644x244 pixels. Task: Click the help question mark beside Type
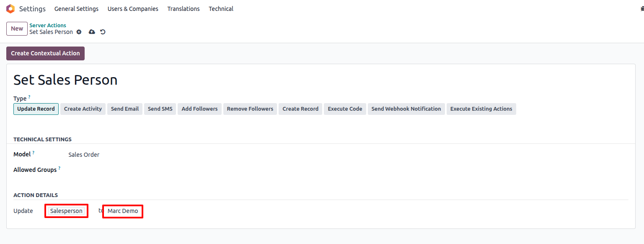[x=29, y=97]
